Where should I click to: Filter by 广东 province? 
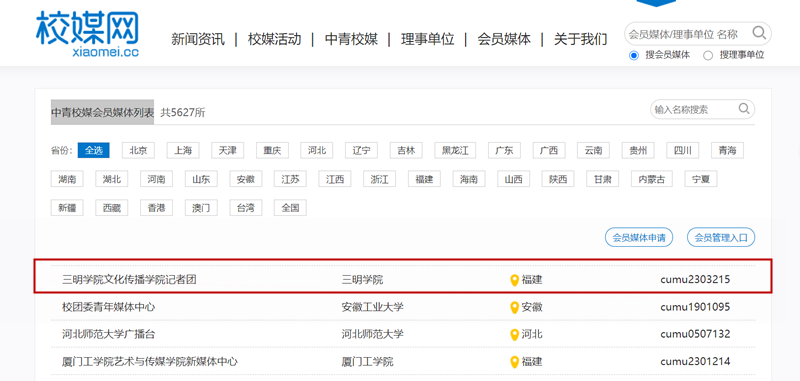click(504, 150)
